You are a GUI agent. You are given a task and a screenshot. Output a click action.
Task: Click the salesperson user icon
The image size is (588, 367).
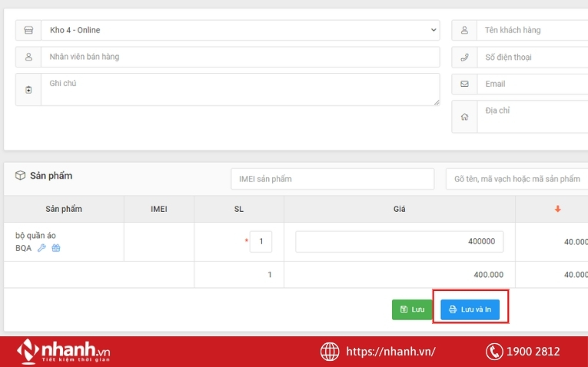coord(28,57)
